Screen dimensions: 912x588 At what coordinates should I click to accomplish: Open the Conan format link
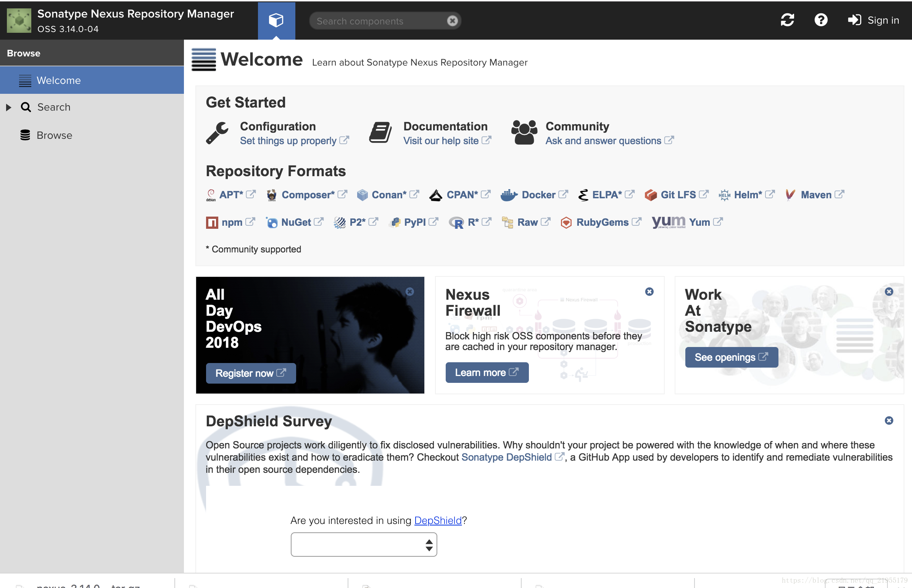click(389, 195)
